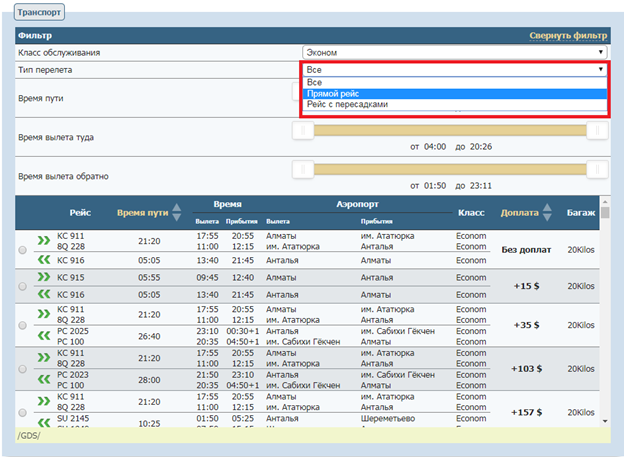624x457 pixels.
Task: Click flight number PC 2025
Action: point(73,331)
